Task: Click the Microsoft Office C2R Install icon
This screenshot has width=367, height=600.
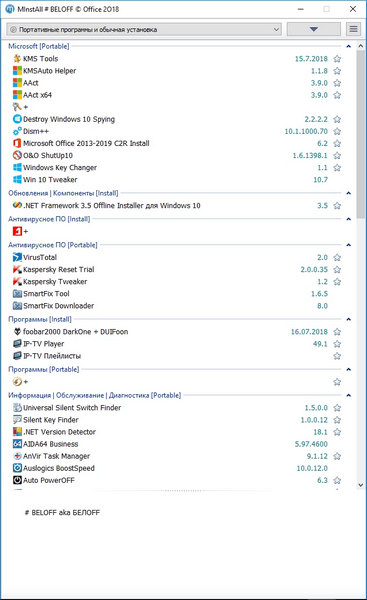Action: 17,143
